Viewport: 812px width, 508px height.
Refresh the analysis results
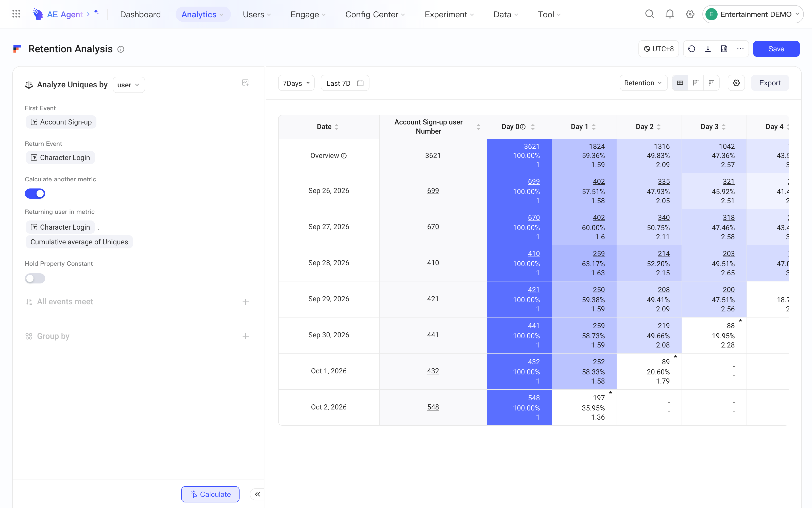tap(691, 49)
